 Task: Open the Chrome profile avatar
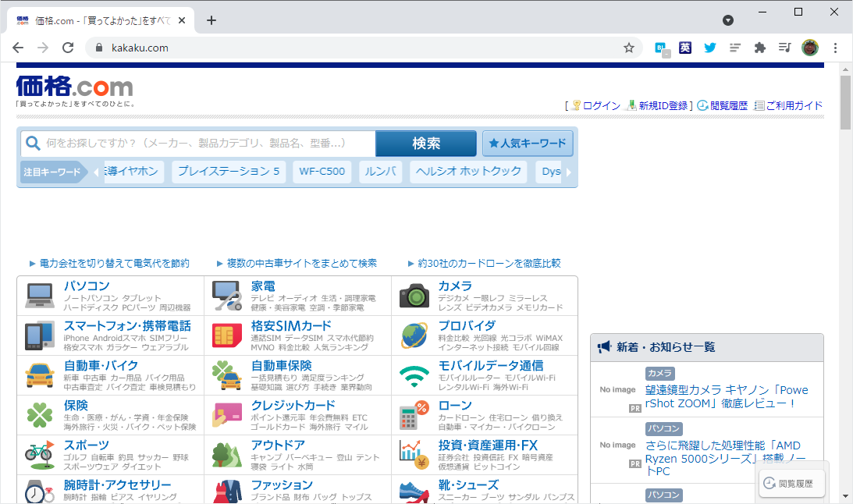click(810, 48)
